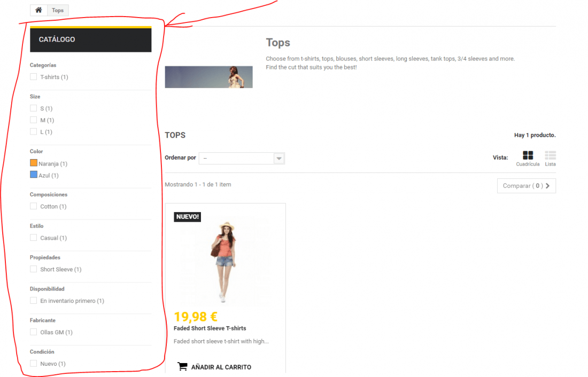Screen dimensions: 588x377
Task: Click the Comparar (0) button
Action: click(x=526, y=186)
